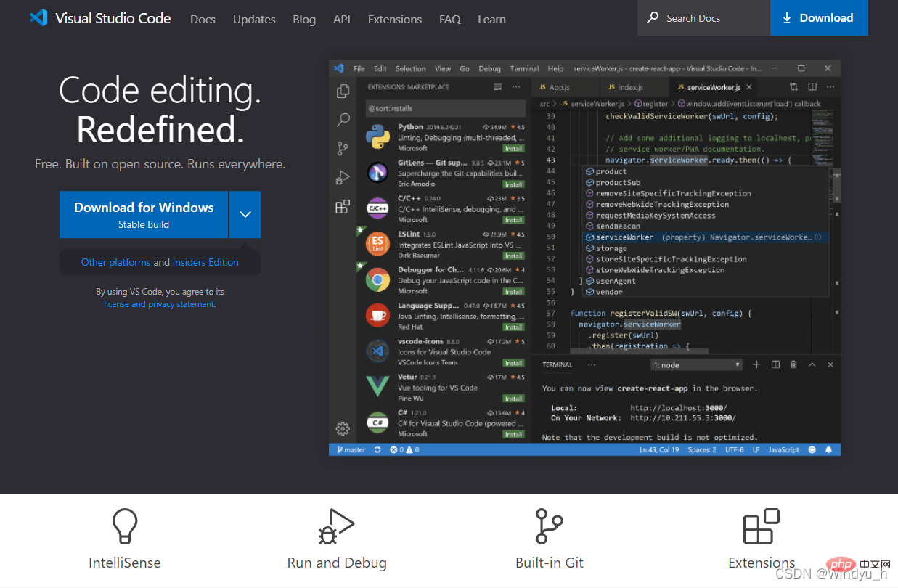
Task: Open Source Control icon in activity bar
Action: click(x=343, y=149)
